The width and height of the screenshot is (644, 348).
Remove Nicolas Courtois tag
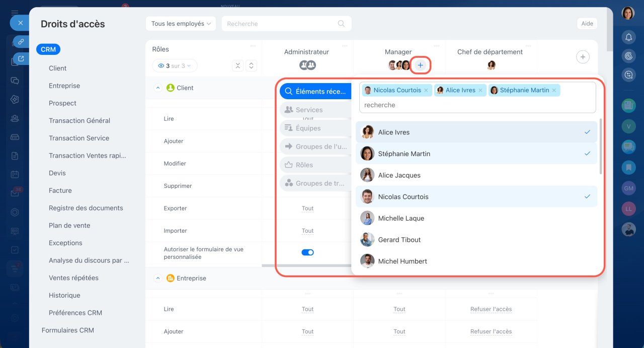click(x=426, y=91)
